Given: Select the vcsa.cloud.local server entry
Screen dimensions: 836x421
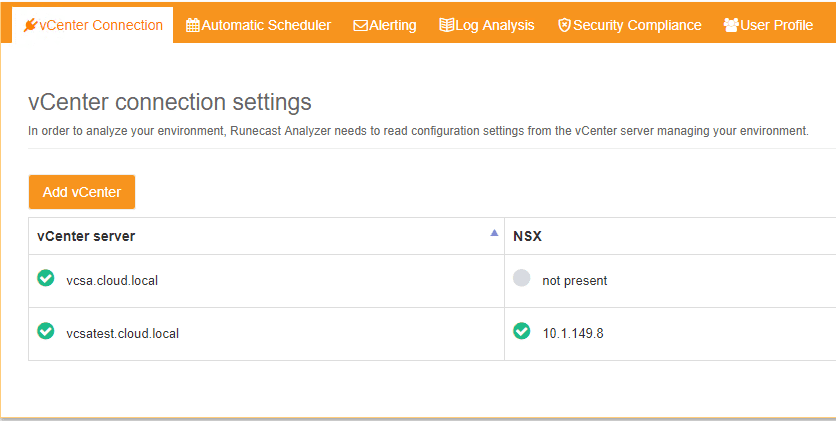Looking at the screenshot, I should [112, 280].
